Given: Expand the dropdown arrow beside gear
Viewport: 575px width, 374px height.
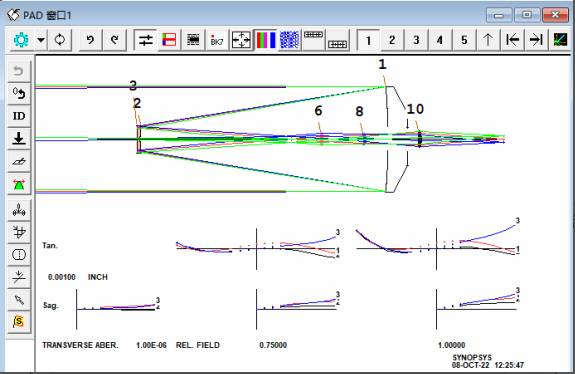Looking at the screenshot, I should coord(41,40).
